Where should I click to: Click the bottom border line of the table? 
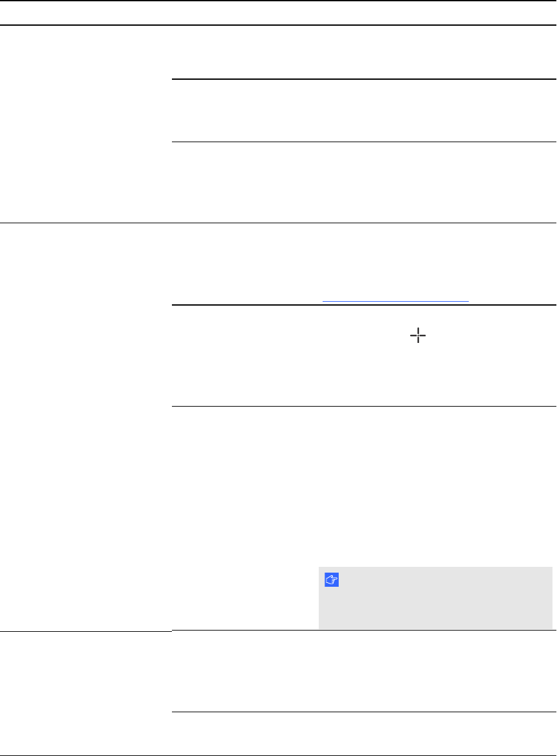(278, 755)
